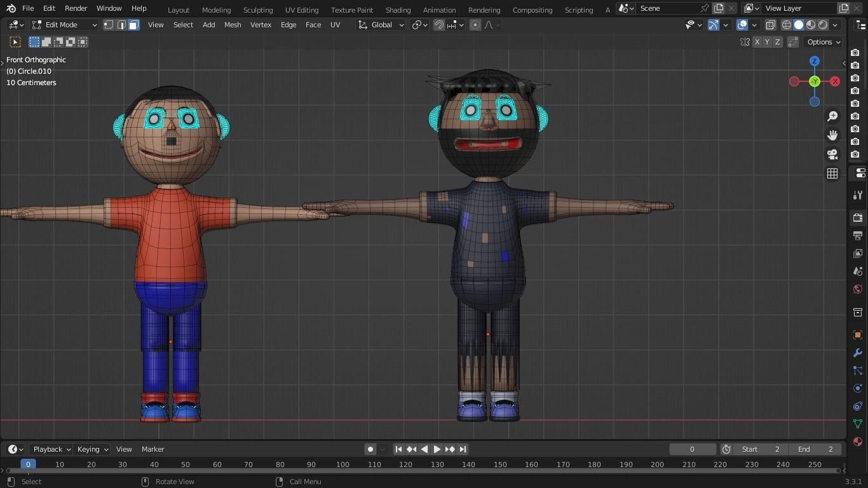Open the Material properties tab
This screenshot has height=488, width=868.
point(858,442)
